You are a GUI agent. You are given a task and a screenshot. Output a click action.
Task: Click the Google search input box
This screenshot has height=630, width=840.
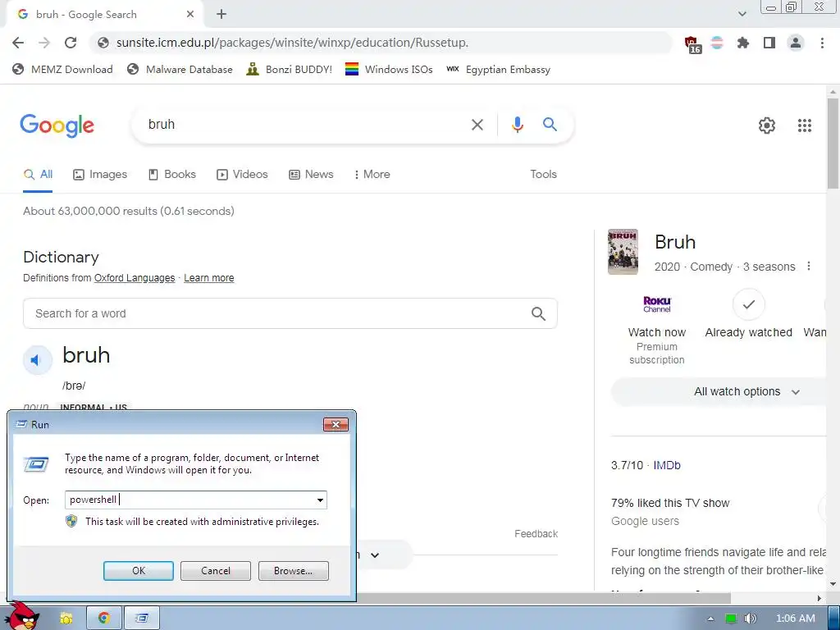(x=305, y=125)
